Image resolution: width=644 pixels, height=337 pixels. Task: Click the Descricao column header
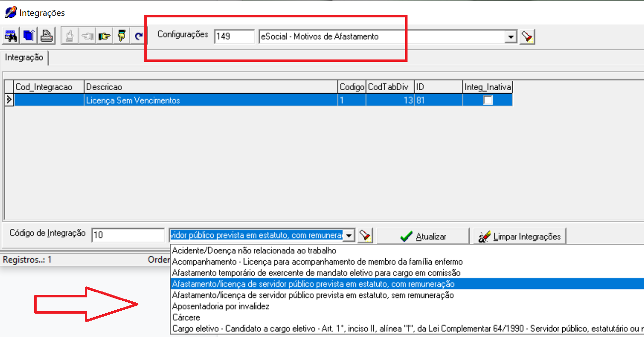[x=210, y=87]
